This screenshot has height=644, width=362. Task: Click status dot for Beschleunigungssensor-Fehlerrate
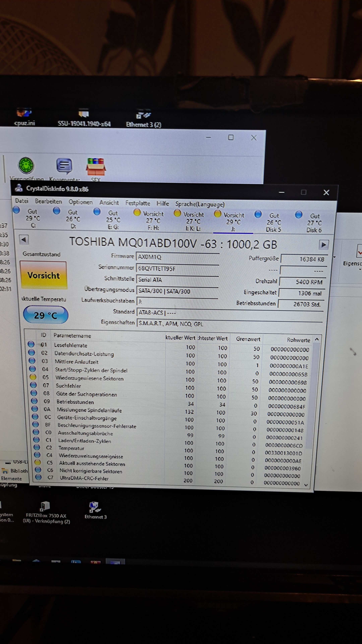(36, 424)
